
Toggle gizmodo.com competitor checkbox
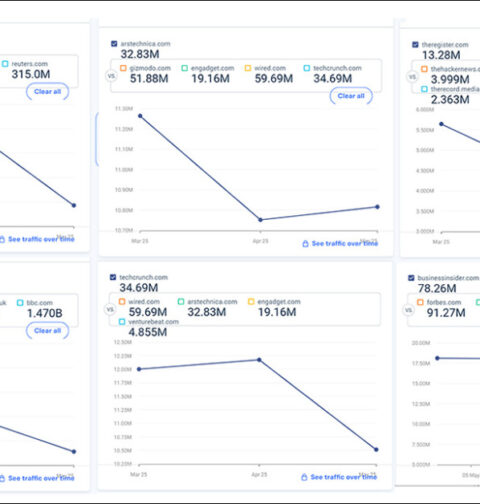pyautogui.click(x=123, y=68)
